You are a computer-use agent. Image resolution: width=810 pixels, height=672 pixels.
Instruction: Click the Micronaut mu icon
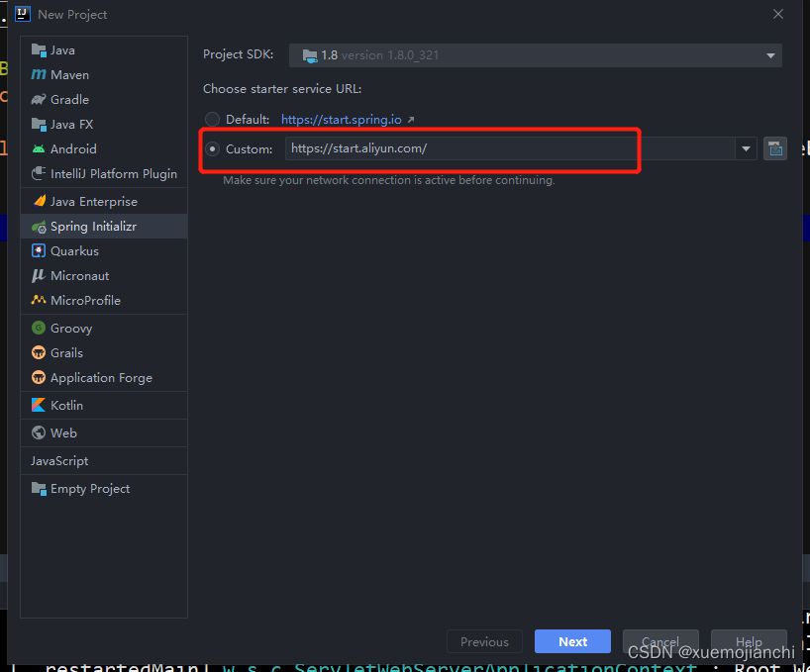(39, 275)
